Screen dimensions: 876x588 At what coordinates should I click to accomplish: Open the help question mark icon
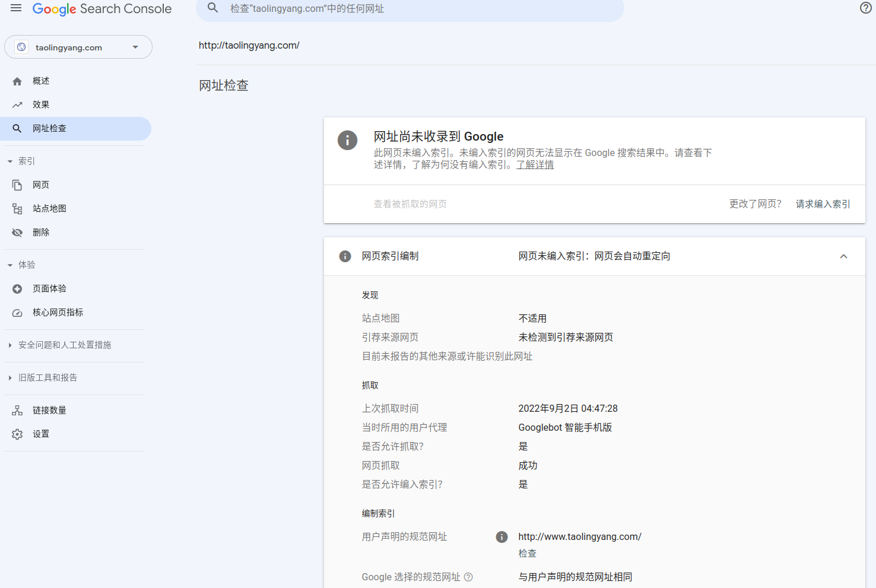tap(866, 8)
